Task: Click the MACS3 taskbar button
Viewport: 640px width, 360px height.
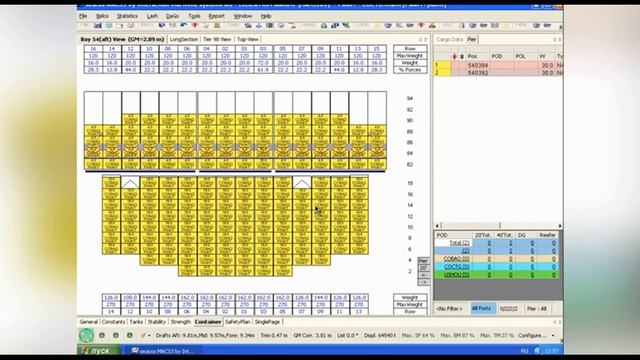Action: (x=164, y=351)
